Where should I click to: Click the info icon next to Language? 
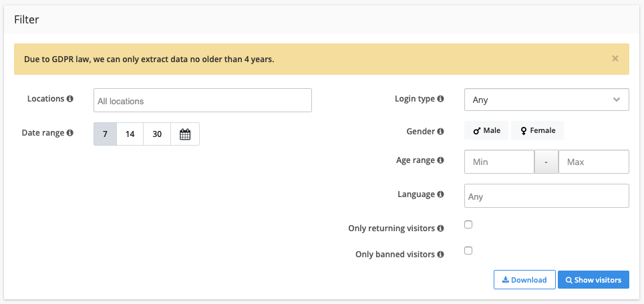pyautogui.click(x=441, y=194)
